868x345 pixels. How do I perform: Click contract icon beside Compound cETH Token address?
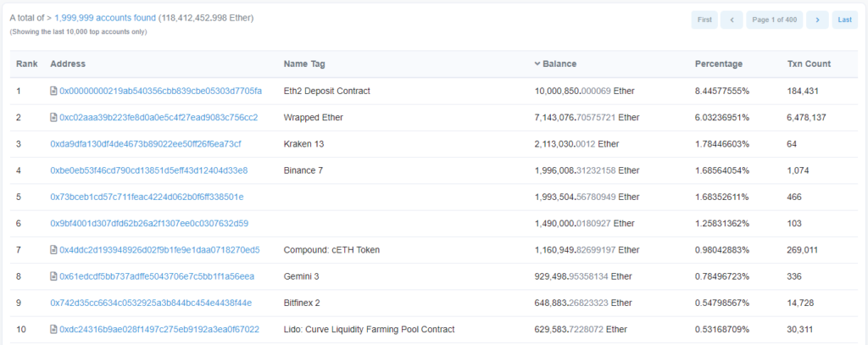coord(54,250)
